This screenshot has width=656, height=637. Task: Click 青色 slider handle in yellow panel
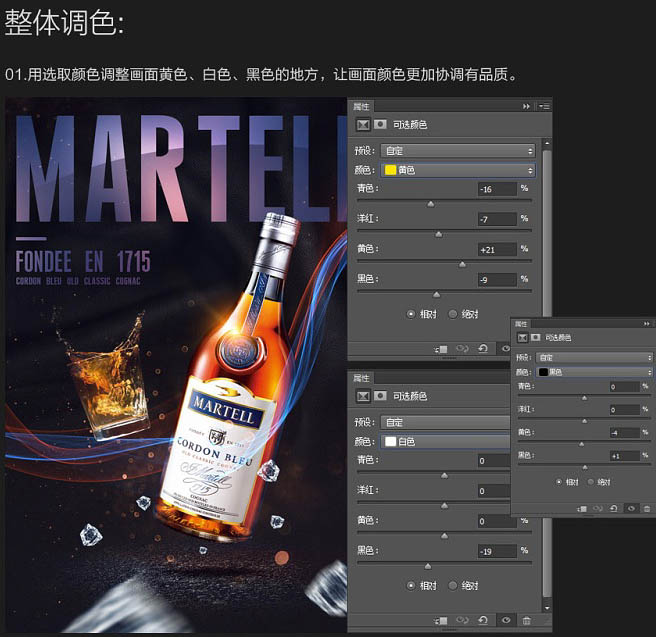pos(430,205)
